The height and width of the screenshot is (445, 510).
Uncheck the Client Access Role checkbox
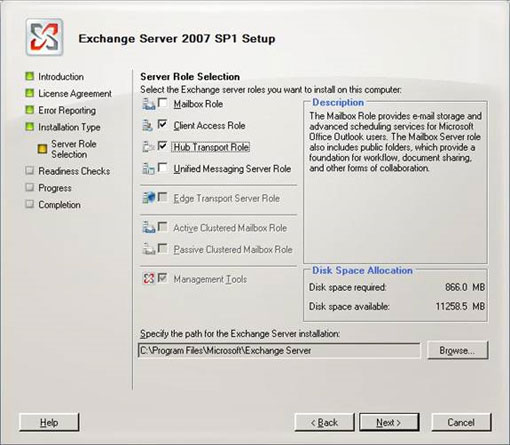(x=163, y=125)
